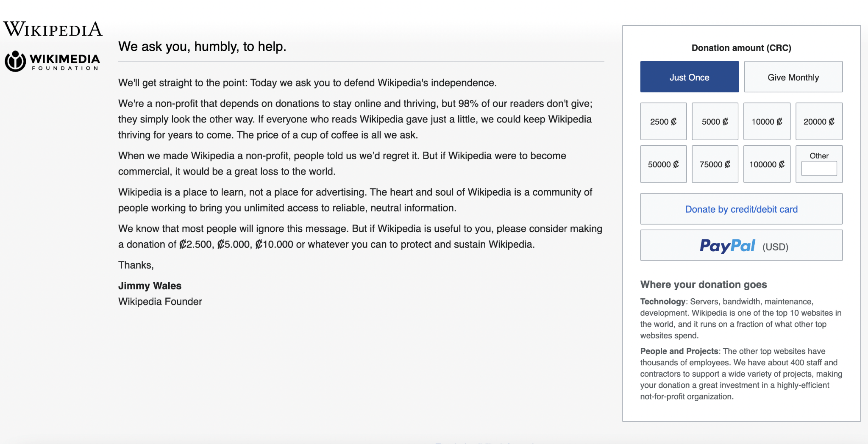
Task: Select the Other amount option label
Action: click(819, 156)
